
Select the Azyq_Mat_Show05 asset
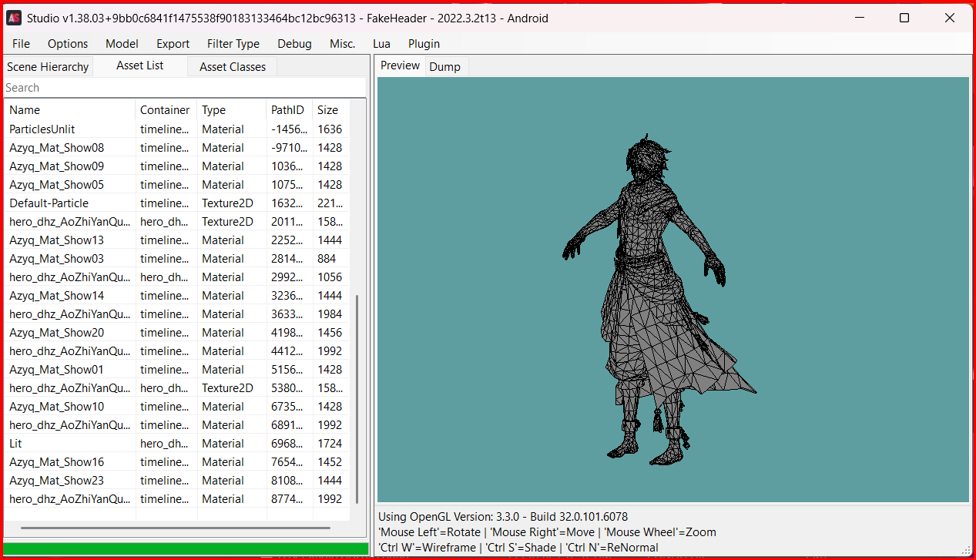pyautogui.click(x=176, y=185)
